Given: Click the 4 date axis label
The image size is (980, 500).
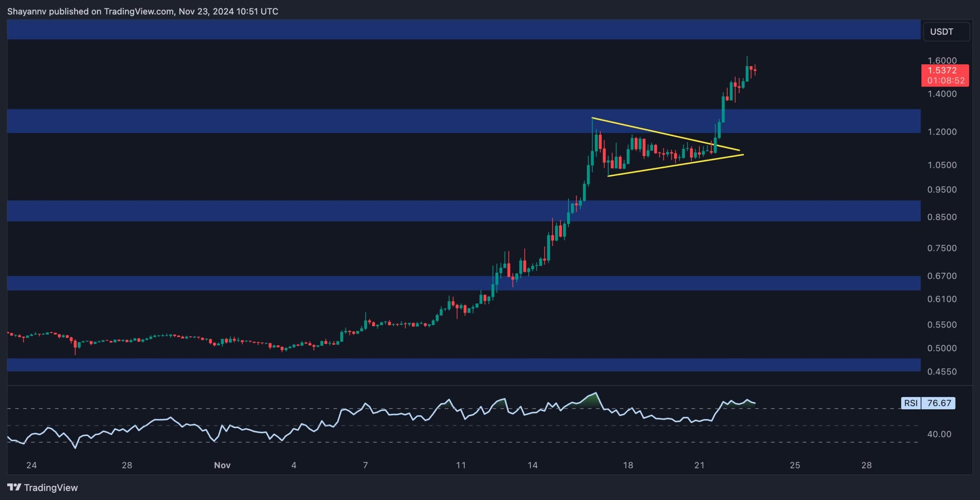Looking at the screenshot, I should point(294,465).
